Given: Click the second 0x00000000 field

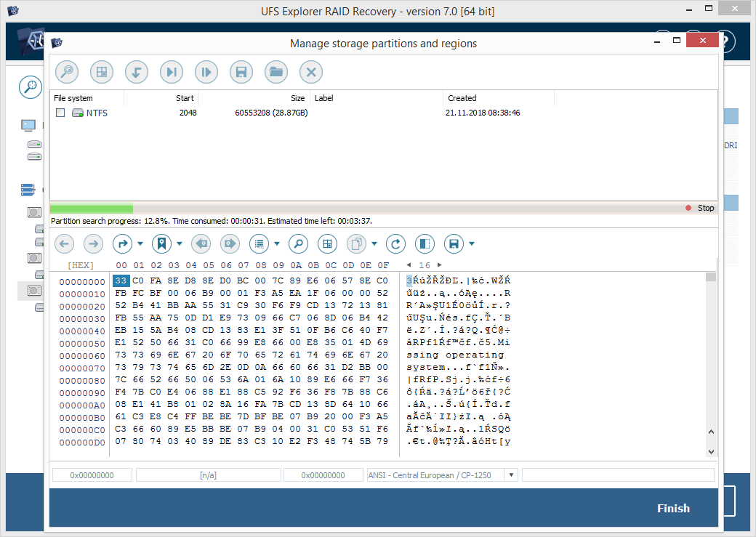Looking at the screenshot, I should point(323,475).
